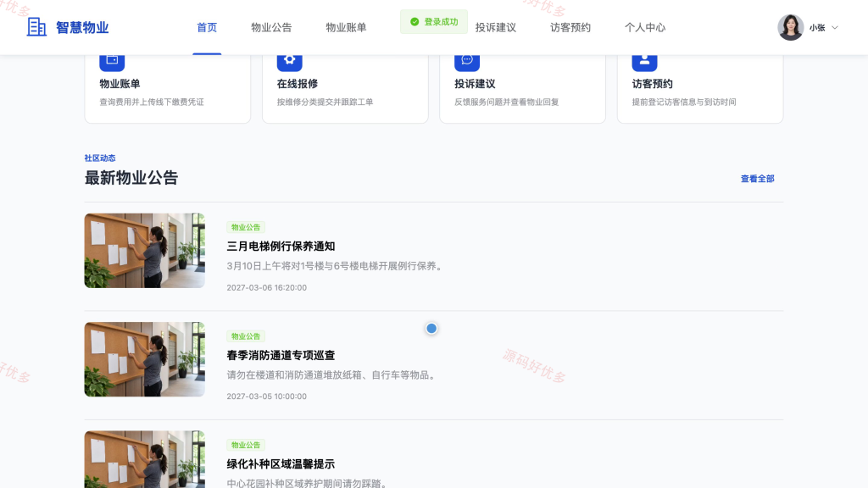Click 物业公告 tag on 绿化补种 item
Screen dimensions: 868x488
pos(246,445)
